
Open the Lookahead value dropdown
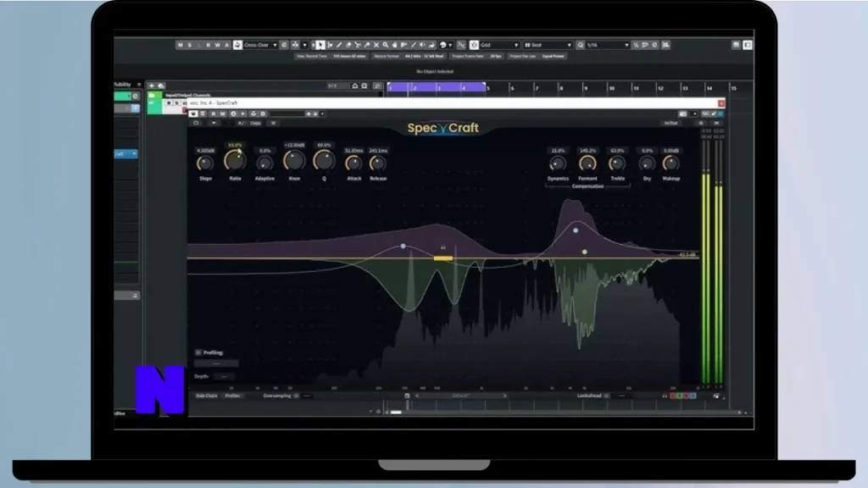click(x=621, y=396)
